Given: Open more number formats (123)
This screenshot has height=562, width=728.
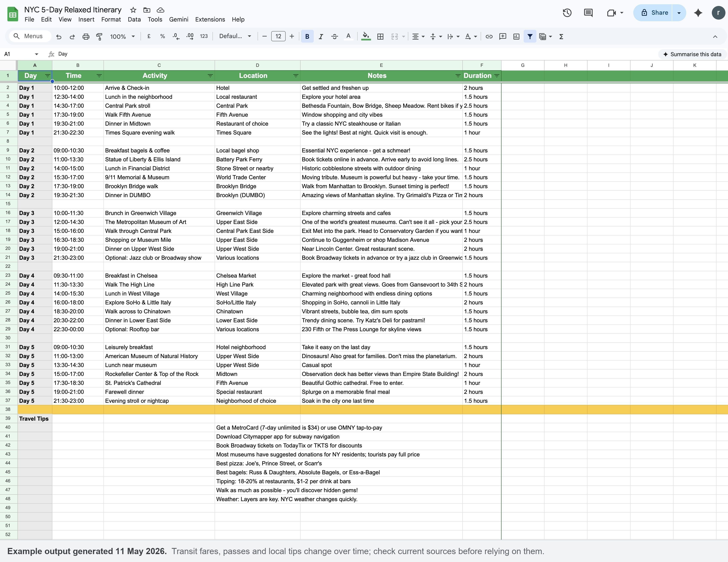Looking at the screenshot, I should pos(204,36).
